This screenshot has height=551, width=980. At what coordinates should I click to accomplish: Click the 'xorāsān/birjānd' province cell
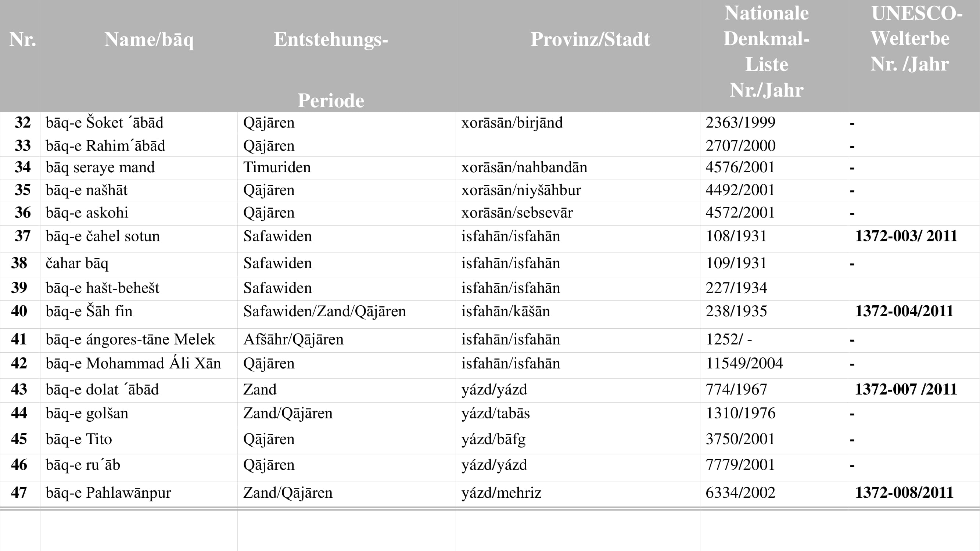pyautogui.click(x=512, y=123)
